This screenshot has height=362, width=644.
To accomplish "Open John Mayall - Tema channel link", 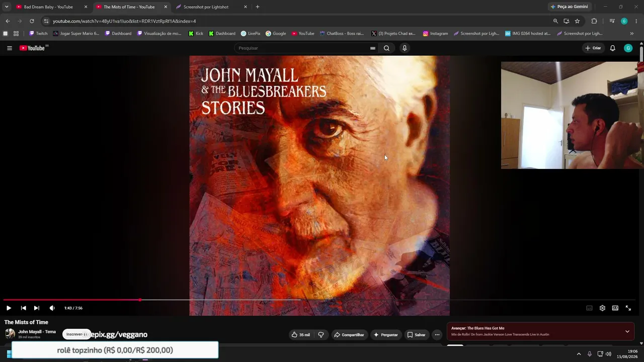I will point(37,332).
